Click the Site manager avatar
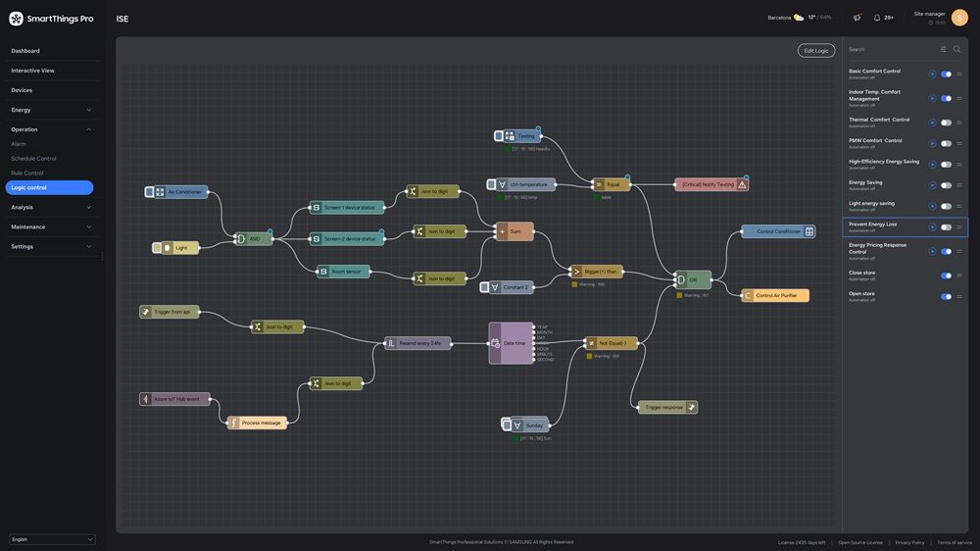 coord(959,18)
